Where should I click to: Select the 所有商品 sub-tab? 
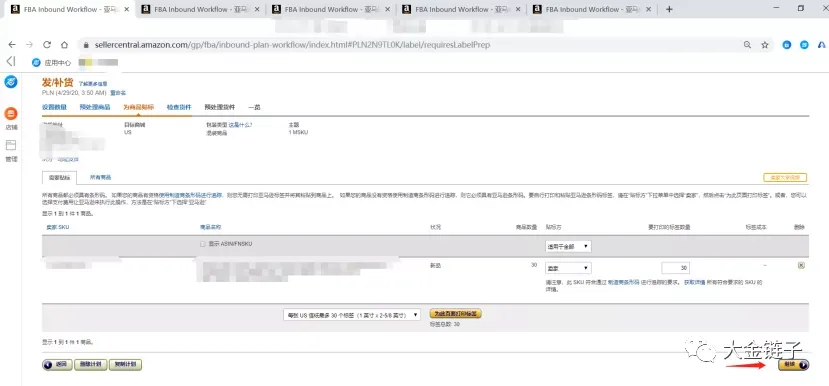tap(100, 178)
